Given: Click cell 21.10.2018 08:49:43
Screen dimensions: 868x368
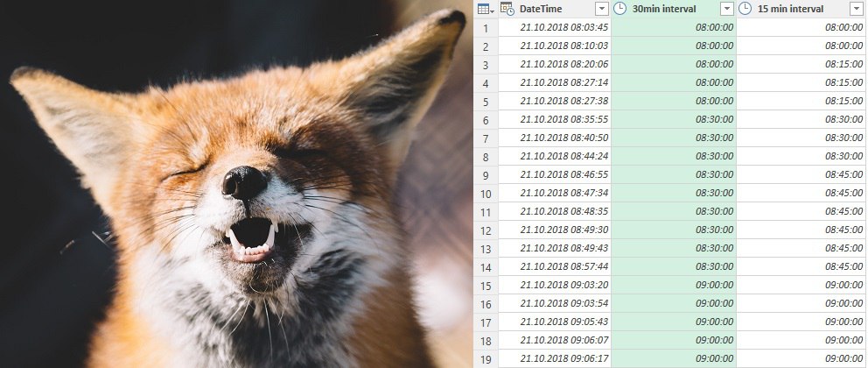Looking at the screenshot, I should coord(555,248).
